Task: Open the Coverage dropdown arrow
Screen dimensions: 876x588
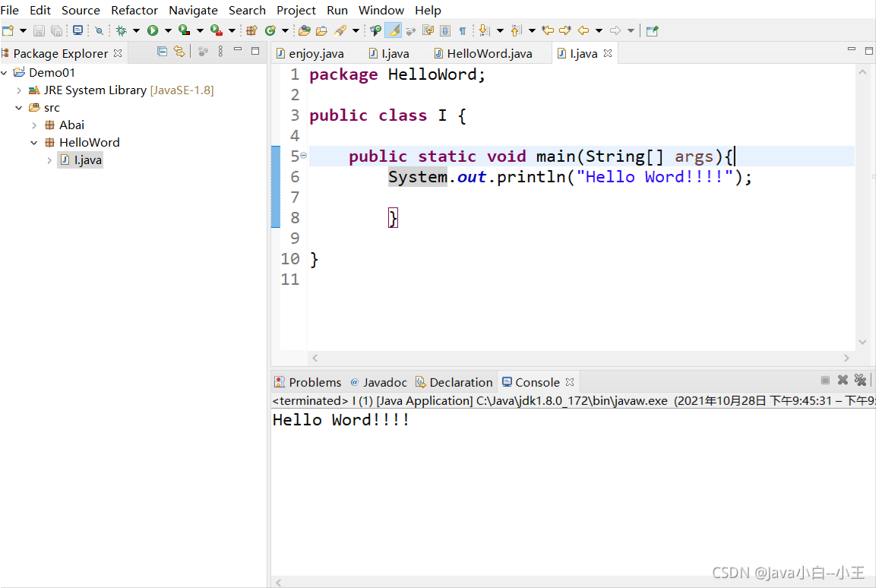Action: click(200, 30)
